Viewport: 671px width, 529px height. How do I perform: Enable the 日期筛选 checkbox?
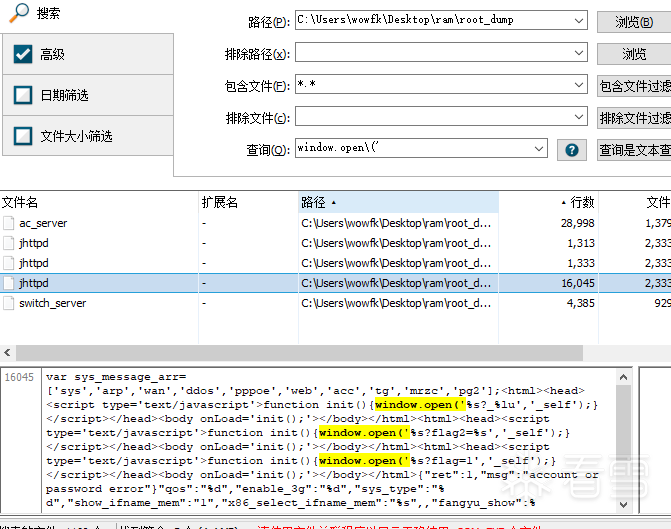23,95
